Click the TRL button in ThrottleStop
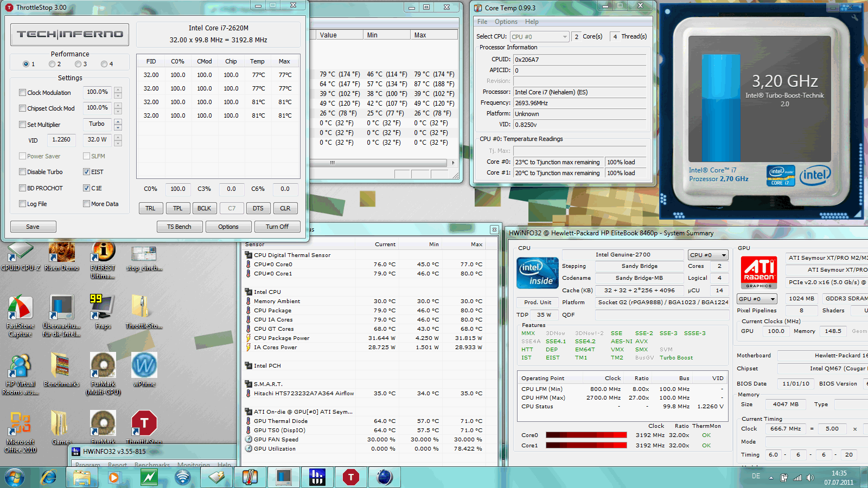Image resolution: width=868 pixels, height=488 pixels. tap(150, 208)
